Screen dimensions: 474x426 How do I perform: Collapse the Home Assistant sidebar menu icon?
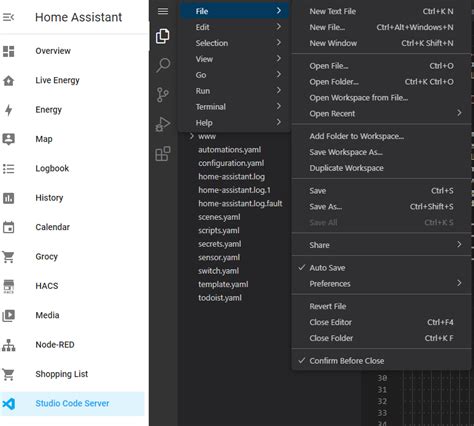[x=8, y=17]
